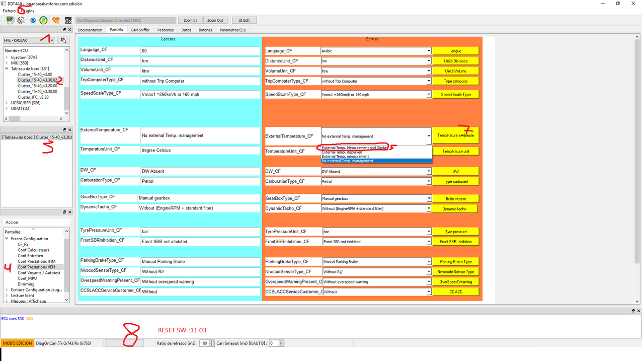Image resolution: width=644 pixels, height=361 pixels.
Task: Open the Fichero menu
Action: coord(9,11)
